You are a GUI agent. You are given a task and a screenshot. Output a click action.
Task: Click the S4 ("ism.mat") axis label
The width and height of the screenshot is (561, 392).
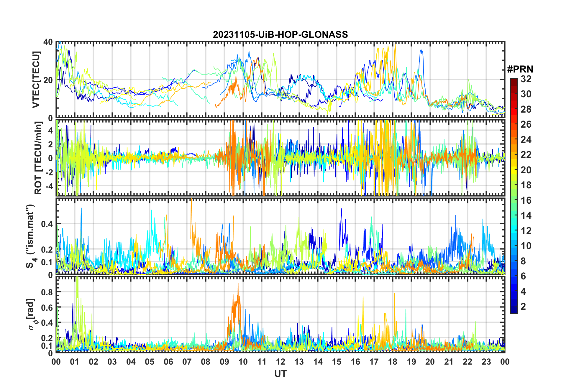click(x=31, y=236)
